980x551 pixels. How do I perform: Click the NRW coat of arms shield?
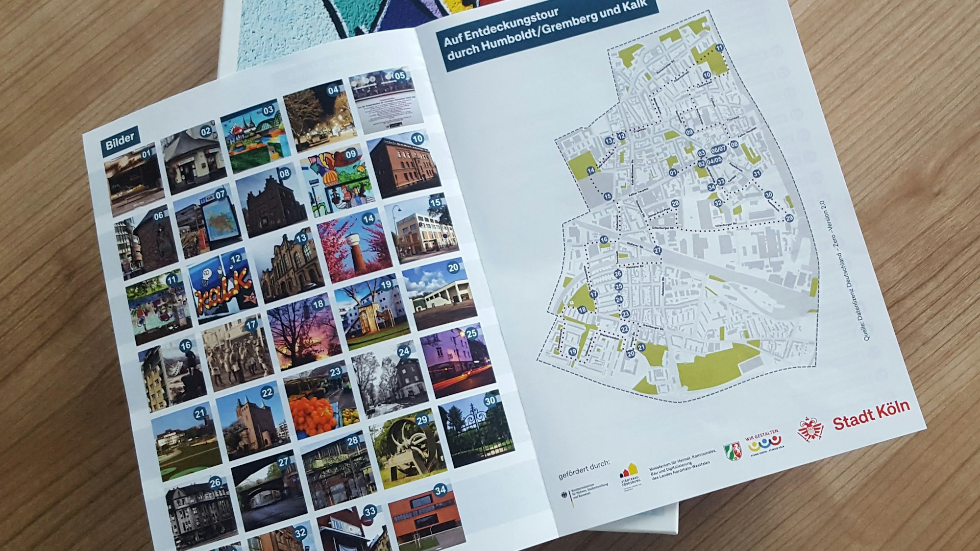point(733,452)
